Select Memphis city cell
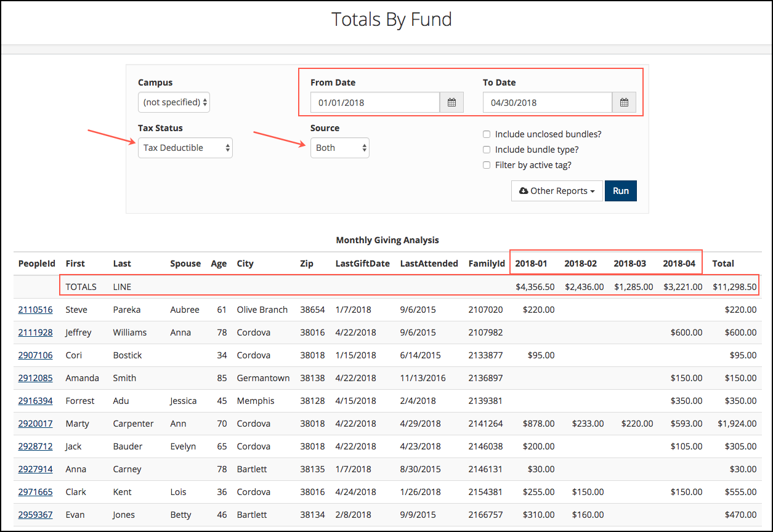 (x=256, y=401)
